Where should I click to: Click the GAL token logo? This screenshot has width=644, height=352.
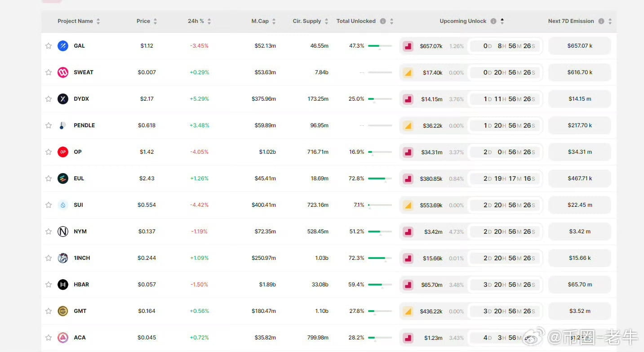(62, 45)
